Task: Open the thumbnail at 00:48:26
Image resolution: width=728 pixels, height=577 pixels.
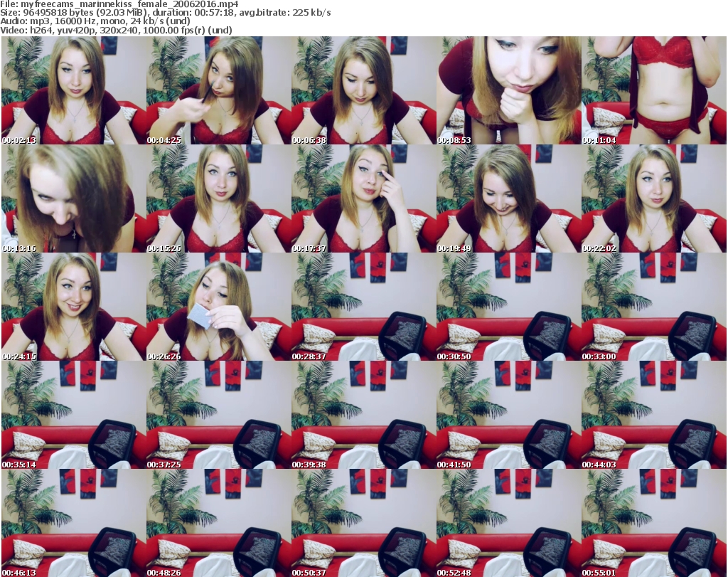Action: tap(219, 523)
